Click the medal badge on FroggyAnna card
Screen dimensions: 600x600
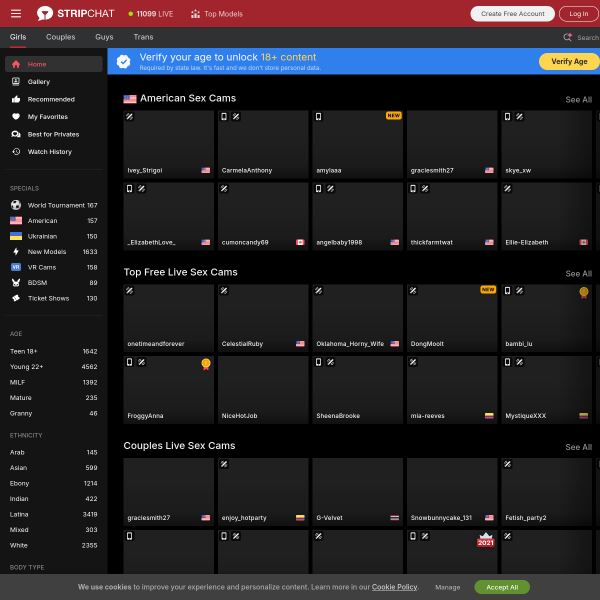click(206, 364)
